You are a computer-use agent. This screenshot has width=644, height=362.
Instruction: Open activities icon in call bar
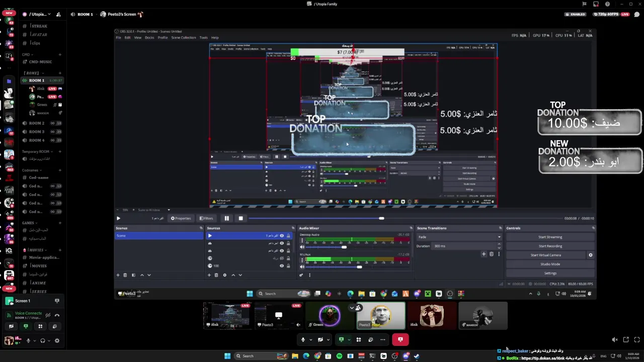[359, 339]
